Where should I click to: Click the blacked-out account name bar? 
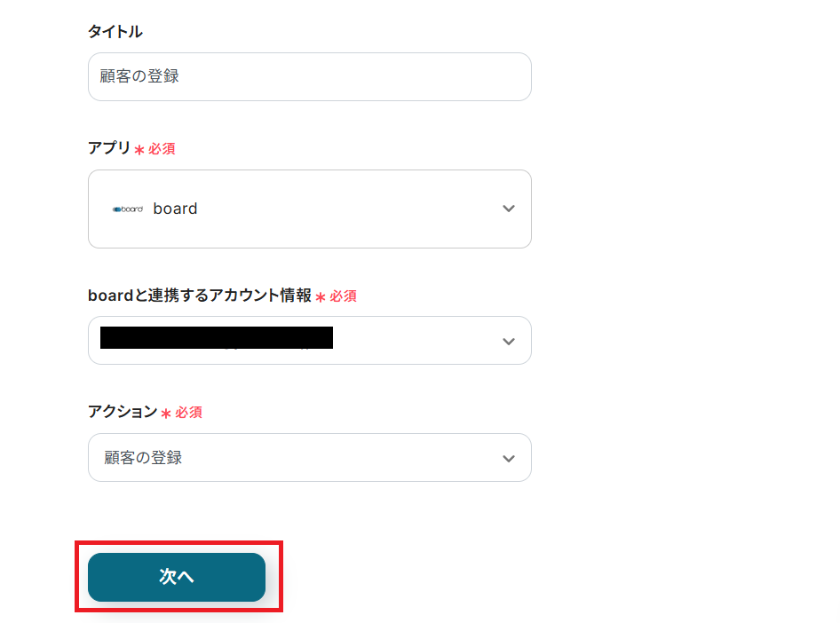pos(216,338)
